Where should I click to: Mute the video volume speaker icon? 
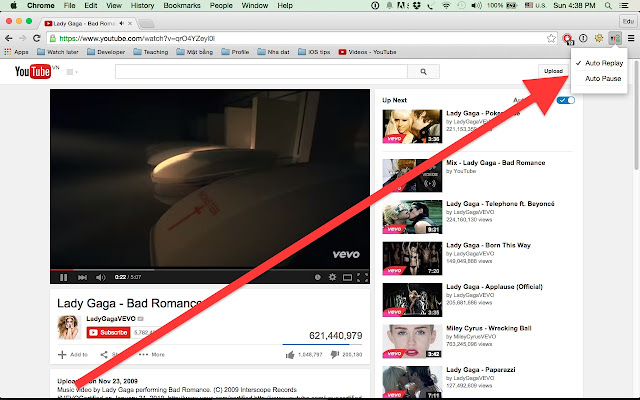(x=100, y=278)
